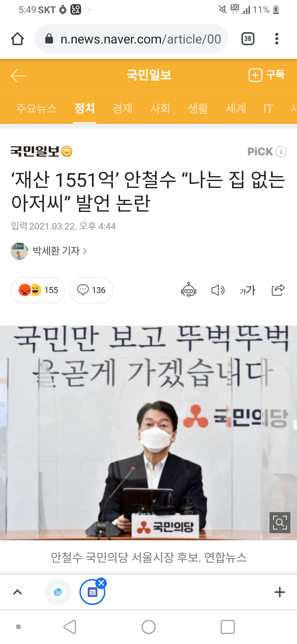Listen to article via the speaker icon
The image size is (297, 644).
(x=218, y=290)
